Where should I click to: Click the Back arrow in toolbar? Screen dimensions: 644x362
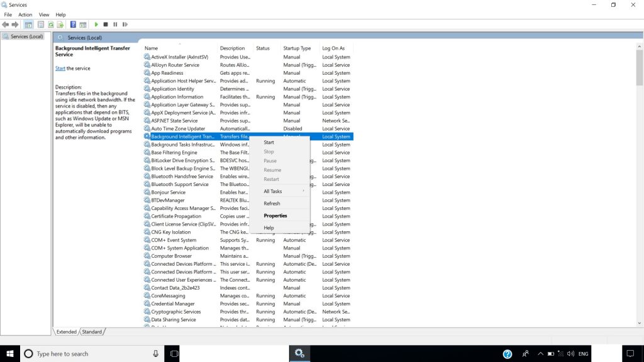pyautogui.click(x=5, y=25)
